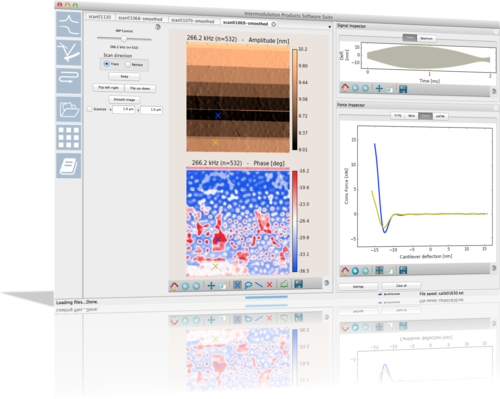Click forward arrow in Force Inspector toolbar
Image resolution: width=500 pixels, height=399 pixels.
pyautogui.click(x=365, y=271)
